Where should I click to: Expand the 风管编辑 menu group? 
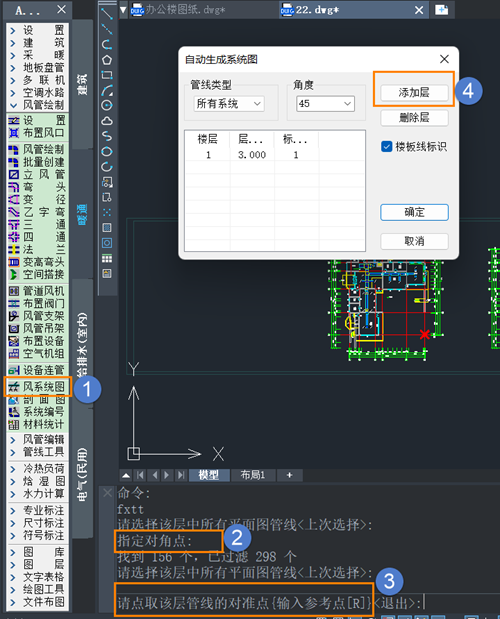click(38, 439)
